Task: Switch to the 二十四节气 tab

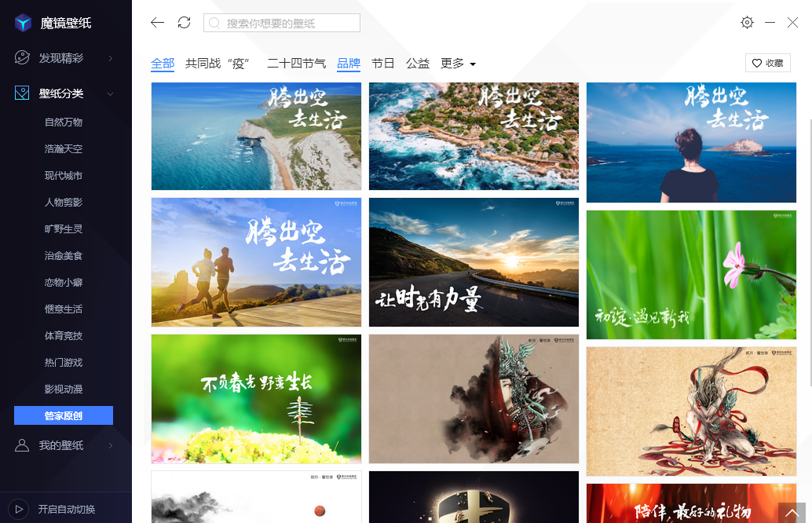Action: 296,64
